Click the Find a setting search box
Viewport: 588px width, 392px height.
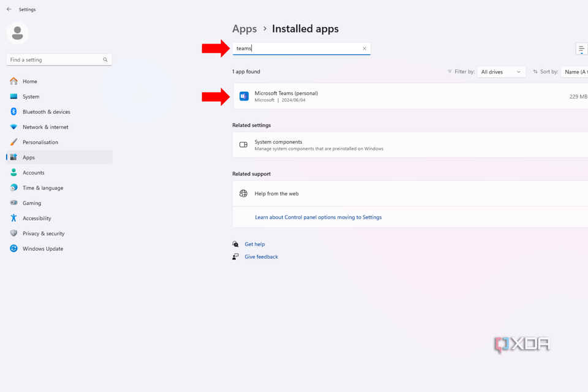tap(55, 59)
